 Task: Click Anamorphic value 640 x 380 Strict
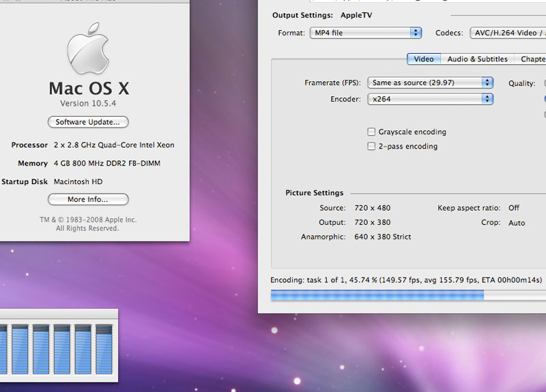383,237
